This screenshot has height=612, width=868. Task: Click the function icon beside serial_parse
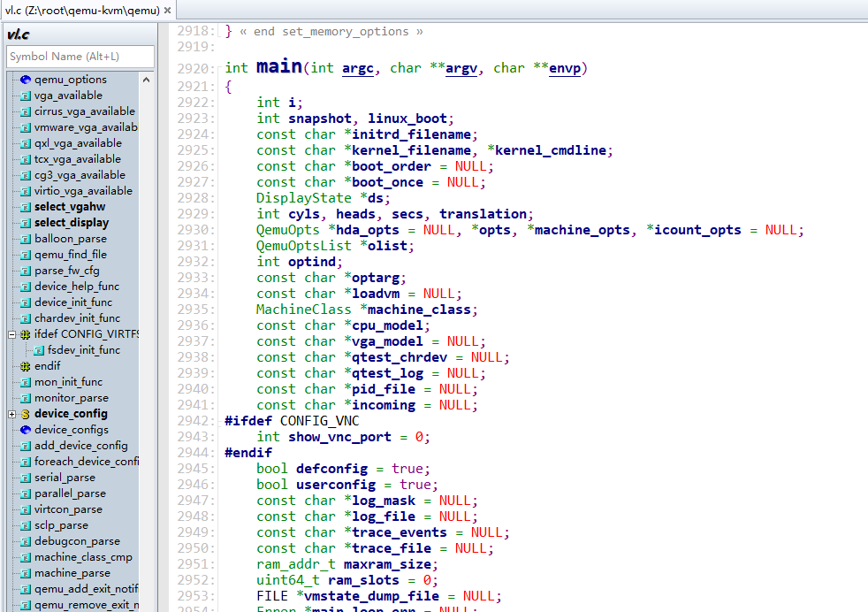point(26,478)
